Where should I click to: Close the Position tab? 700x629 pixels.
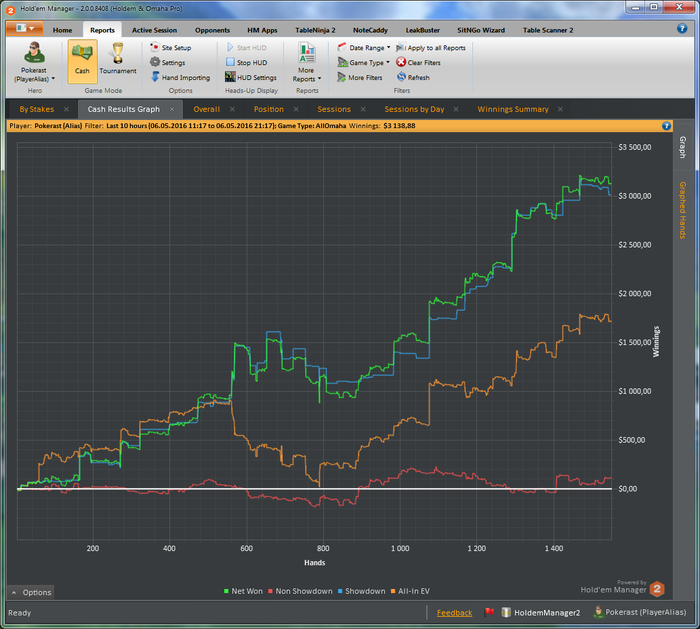[x=296, y=109]
